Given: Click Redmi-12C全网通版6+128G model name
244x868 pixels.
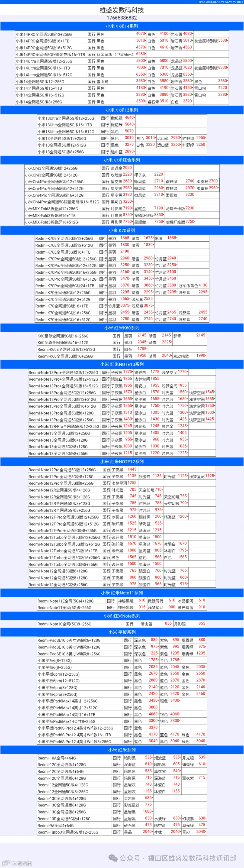Looking at the screenshot, I should [x=62, y=778].
